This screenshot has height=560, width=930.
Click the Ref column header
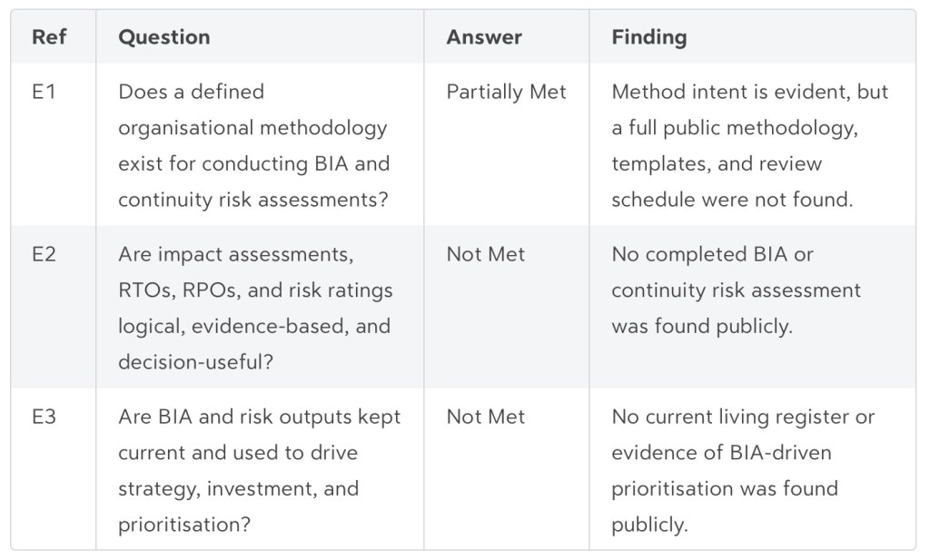[48, 37]
